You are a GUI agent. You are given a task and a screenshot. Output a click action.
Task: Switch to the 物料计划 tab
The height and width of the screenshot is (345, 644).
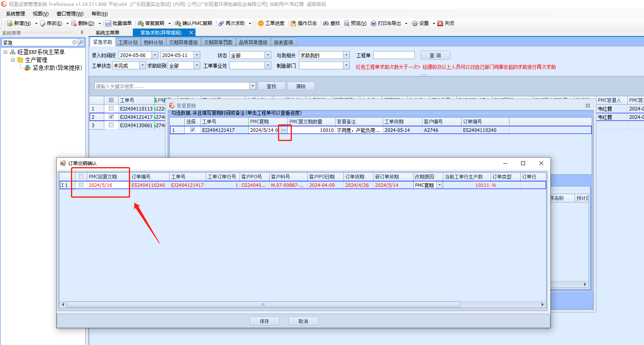tap(153, 42)
